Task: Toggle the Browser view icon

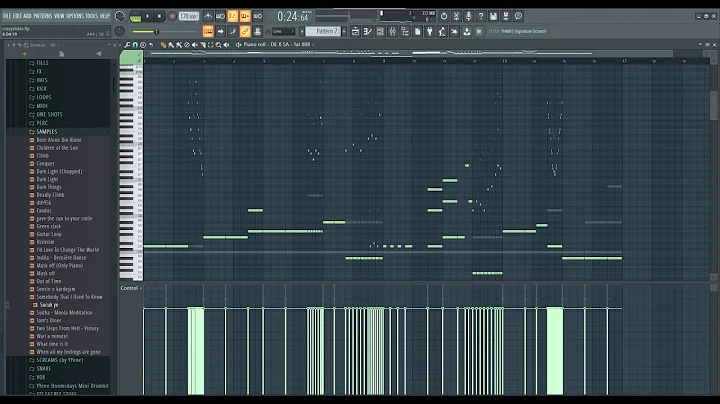Action: pos(405,31)
